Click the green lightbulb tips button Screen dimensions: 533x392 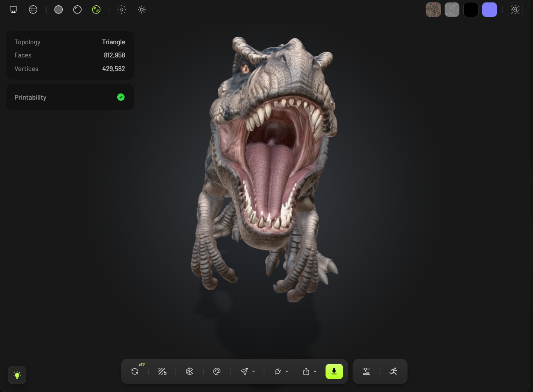point(17,375)
